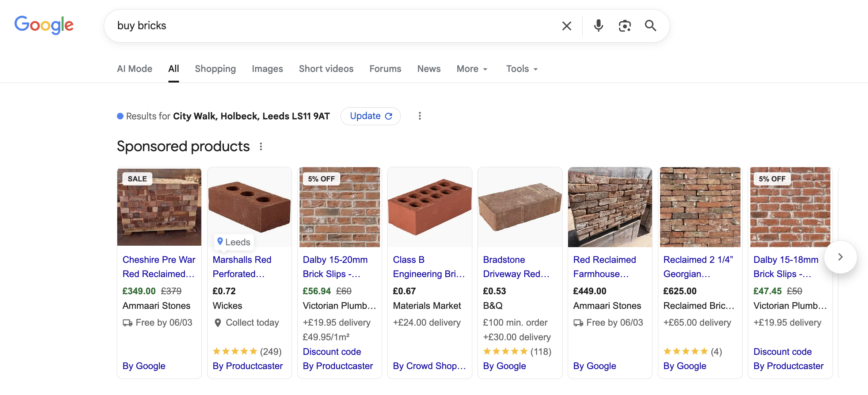Open the More options dropdown

[472, 69]
